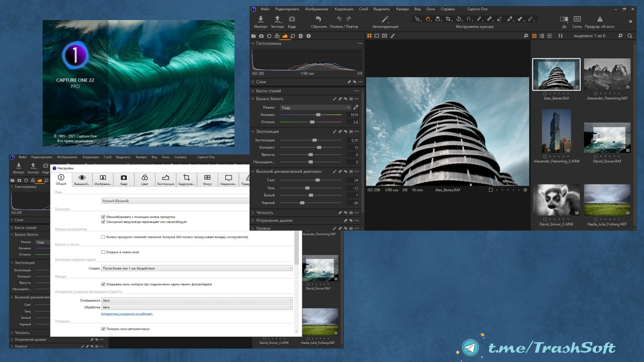Click the Отмена undo arrow icon
Viewport: 644px width, 362px height.
click(339, 19)
